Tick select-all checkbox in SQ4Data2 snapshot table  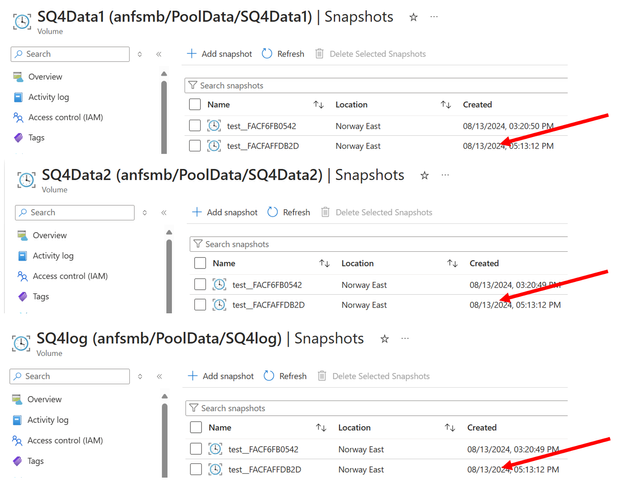[200, 263]
